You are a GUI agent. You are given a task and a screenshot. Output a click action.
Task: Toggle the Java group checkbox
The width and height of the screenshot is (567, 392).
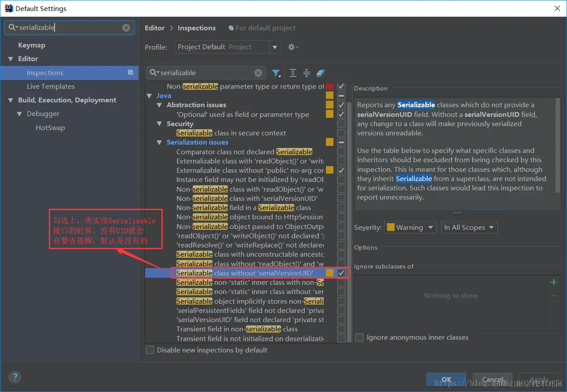point(341,96)
